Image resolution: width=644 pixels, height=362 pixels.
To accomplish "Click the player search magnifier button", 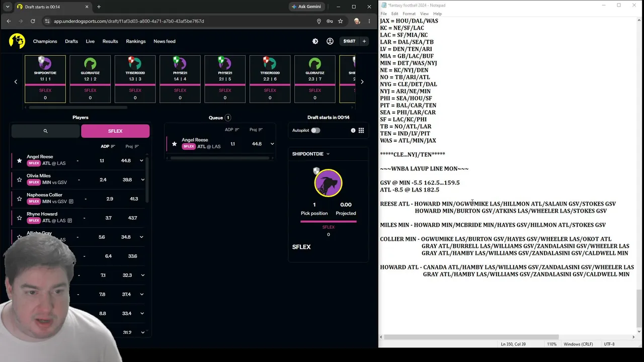I will click(x=45, y=131).
